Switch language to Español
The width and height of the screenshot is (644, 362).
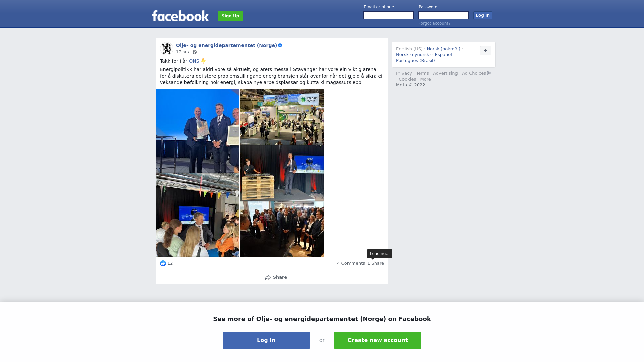pyautogui.click(x=443, y=55)
